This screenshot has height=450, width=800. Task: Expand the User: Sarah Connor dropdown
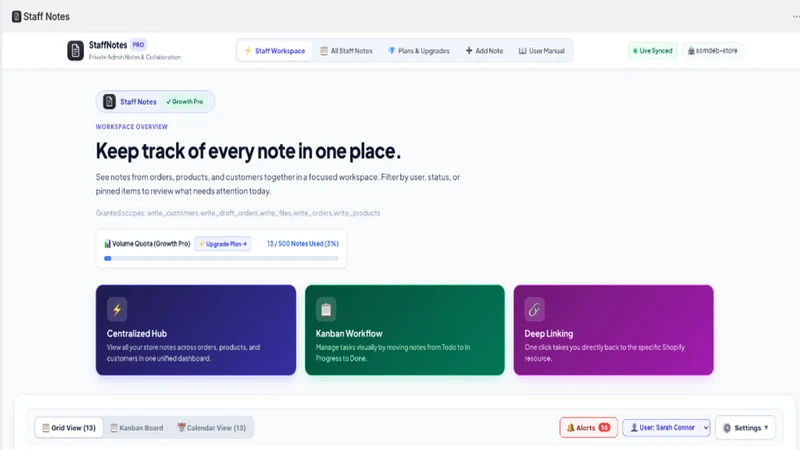[666, 428]
